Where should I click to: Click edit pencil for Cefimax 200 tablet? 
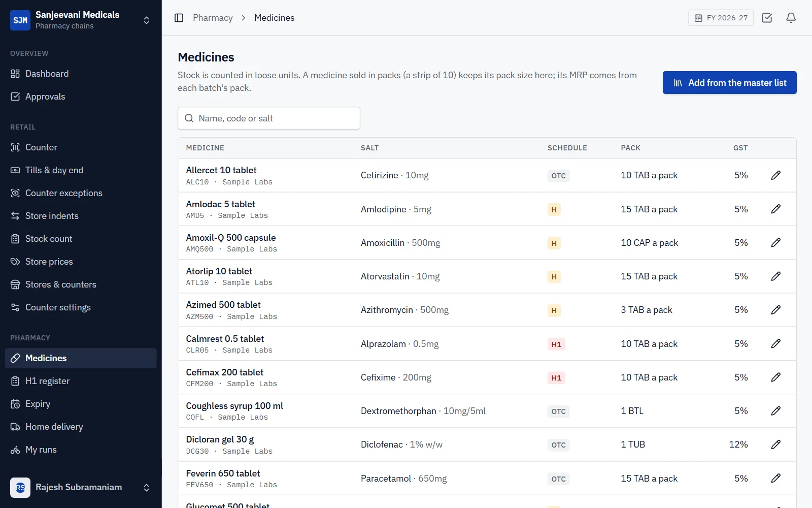(x=775, y=377)
